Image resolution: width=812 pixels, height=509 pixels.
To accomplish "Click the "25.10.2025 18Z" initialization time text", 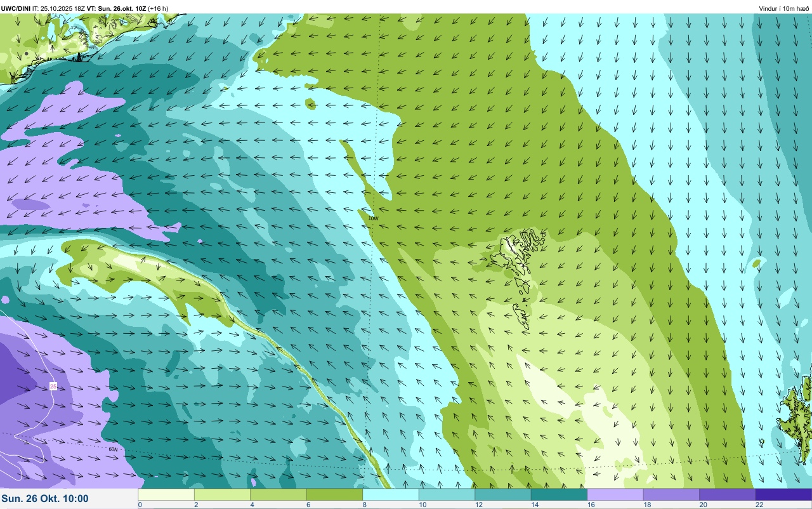I will coord(62,8).
